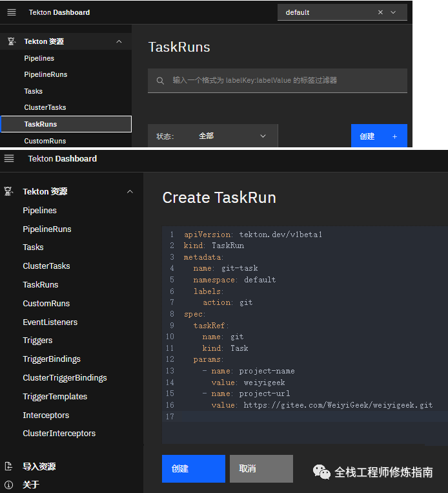Click the 导入资源 import document icon
Image resolution: width=448 pixels, height=493 pixels.
8,467
